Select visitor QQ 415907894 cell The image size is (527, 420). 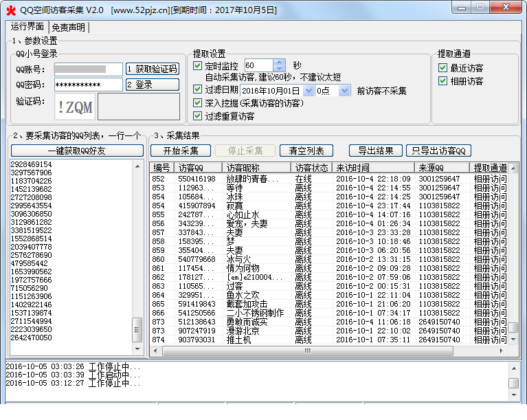click(x=197, y=206)
